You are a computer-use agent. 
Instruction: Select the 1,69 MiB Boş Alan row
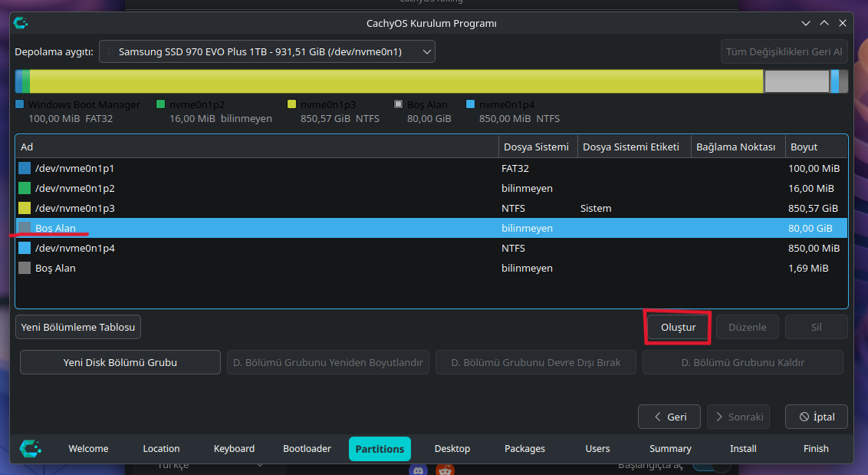coord(431,268)
